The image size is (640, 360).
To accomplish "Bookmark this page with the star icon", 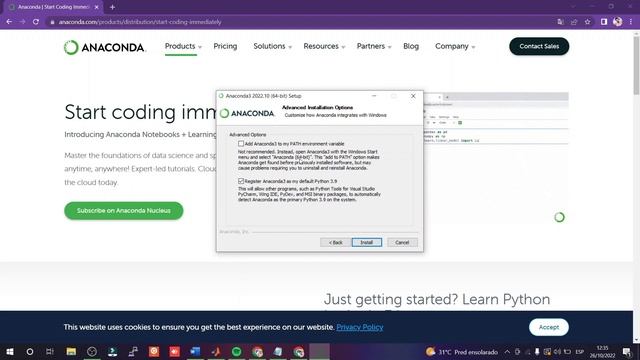I will (587, 22).
